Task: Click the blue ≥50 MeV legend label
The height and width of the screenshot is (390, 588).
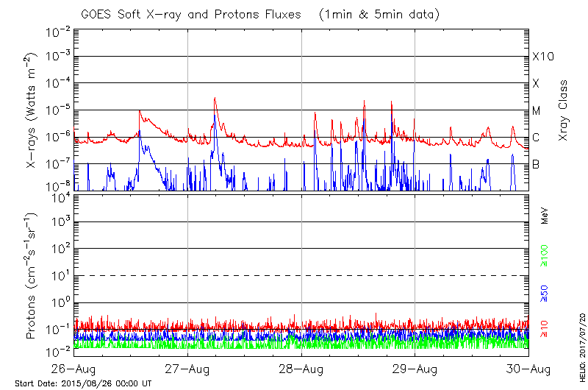Action: click(545, 293)
